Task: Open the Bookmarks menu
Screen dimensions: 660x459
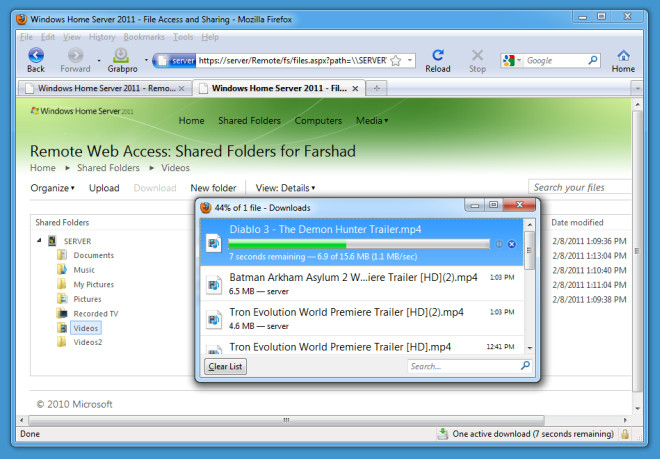Action: [x=144, y=37]
